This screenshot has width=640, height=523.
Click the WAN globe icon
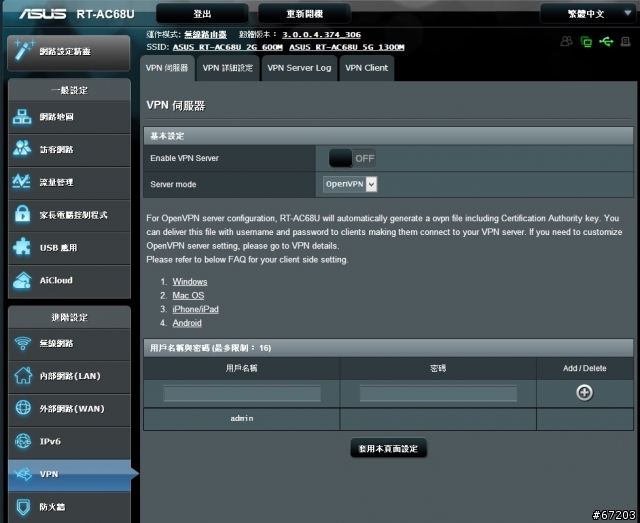coord(23,407)
